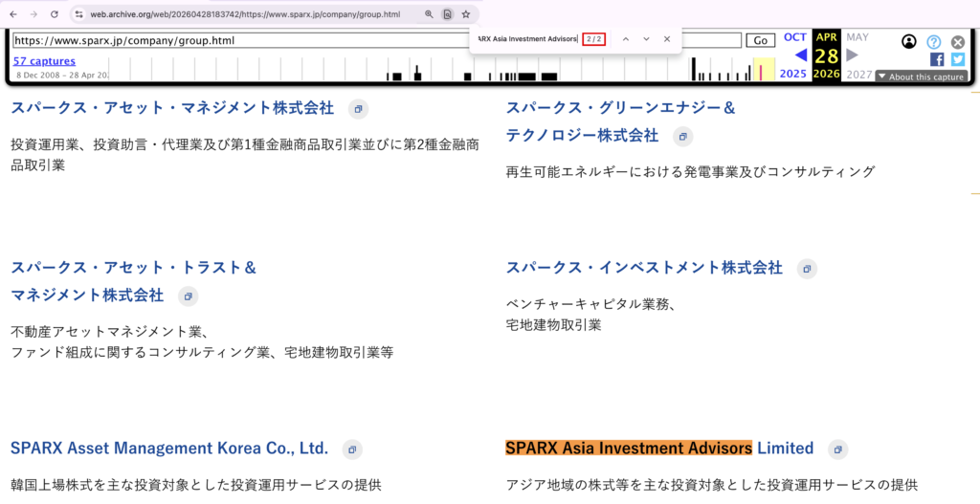The width and height of the screenshot is (980, 504).
Task: Click external-link icon beside SPARX Asset Management Korea
Action: (352, 449)
